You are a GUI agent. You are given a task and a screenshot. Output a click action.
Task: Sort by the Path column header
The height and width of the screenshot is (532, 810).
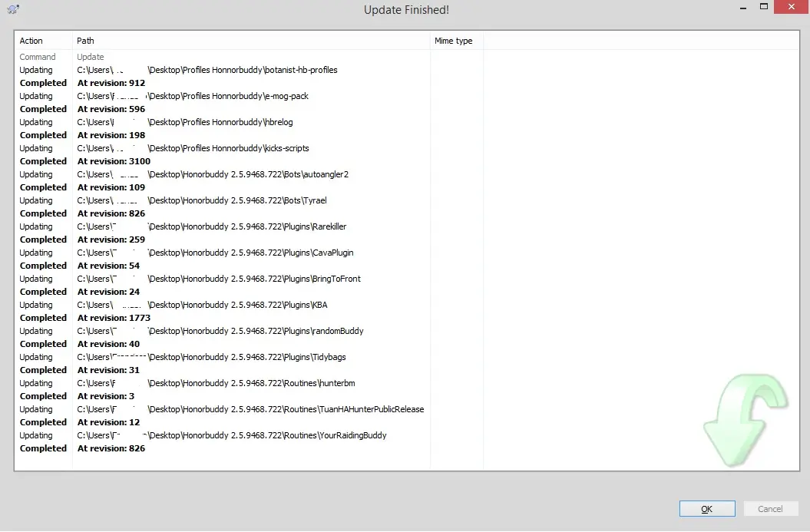coord(251,41)
